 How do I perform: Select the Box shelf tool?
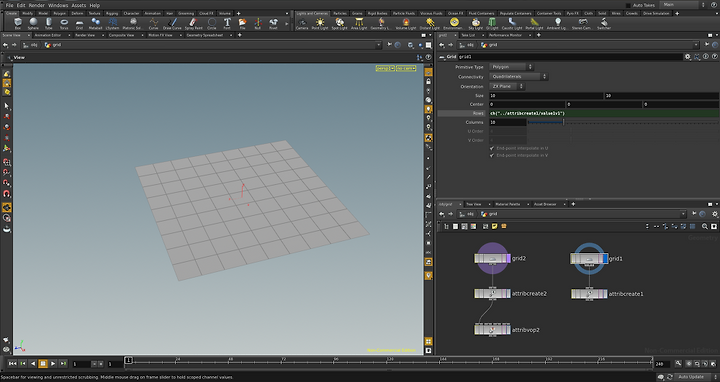17,23
